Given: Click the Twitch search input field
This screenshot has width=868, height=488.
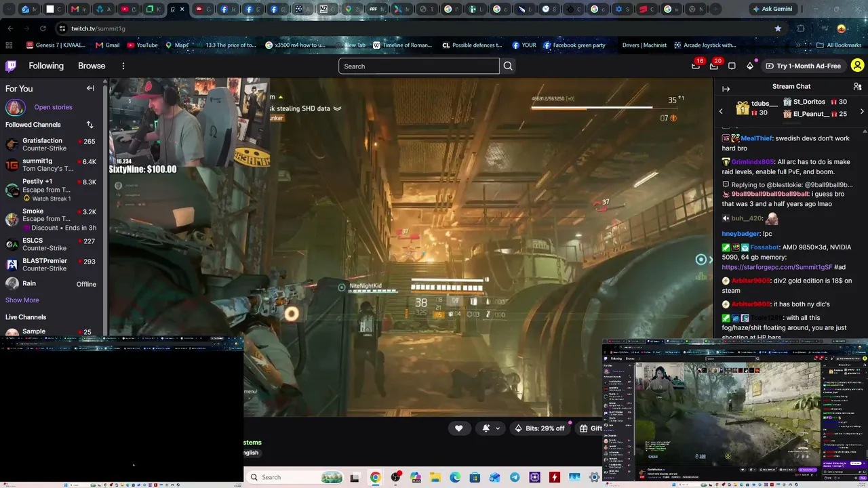Looking at the screenshot, I should coord(418,66).
